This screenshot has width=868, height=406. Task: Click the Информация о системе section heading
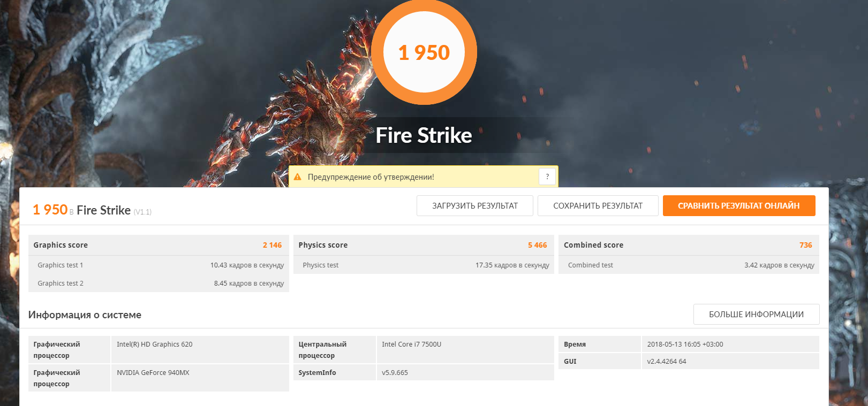click(85, 315)
